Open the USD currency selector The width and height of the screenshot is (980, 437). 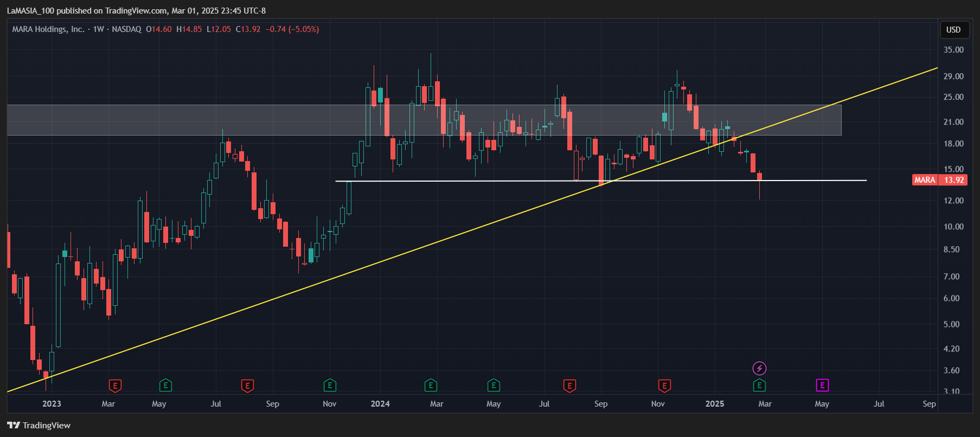pyautogui.click(x=953, y=30)
